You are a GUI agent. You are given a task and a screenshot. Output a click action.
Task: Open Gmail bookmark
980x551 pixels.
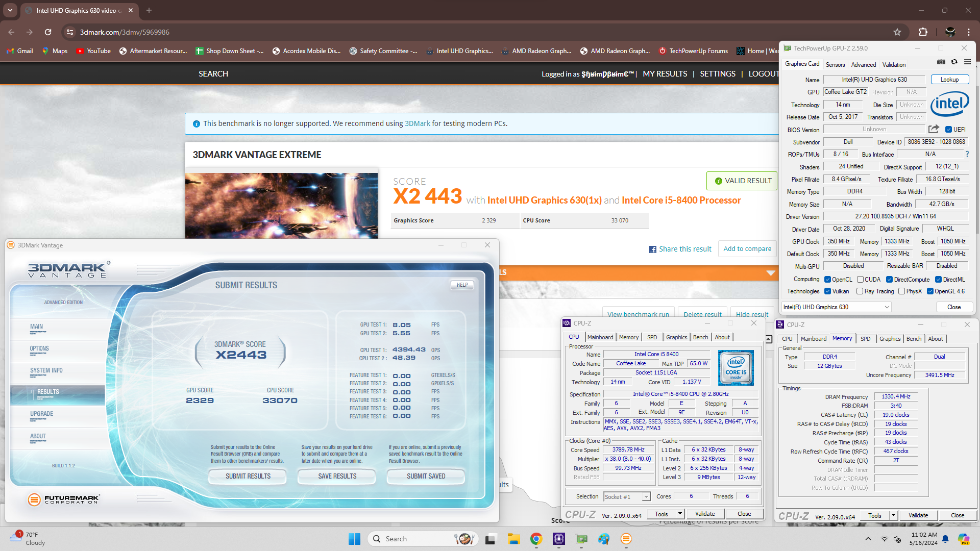click(x=20, y=51)
